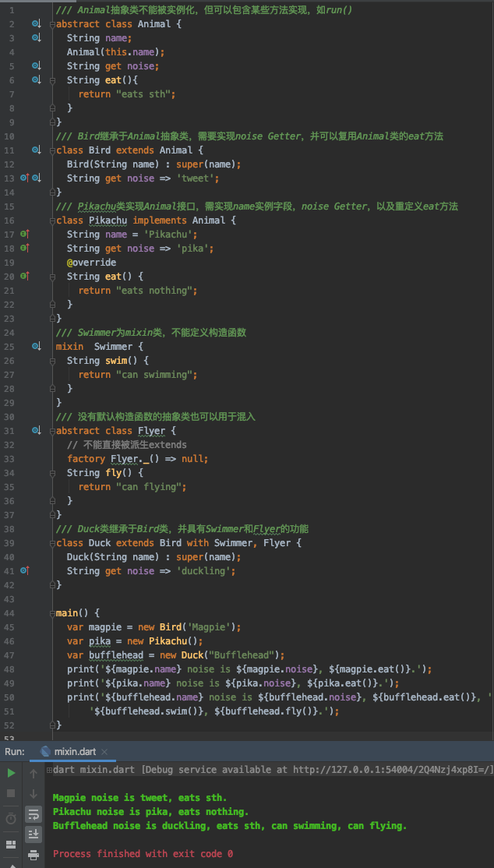The image size is (494, 868).
Task: Collapse the Animal class fold on line 2
Action: pos(52,24)
